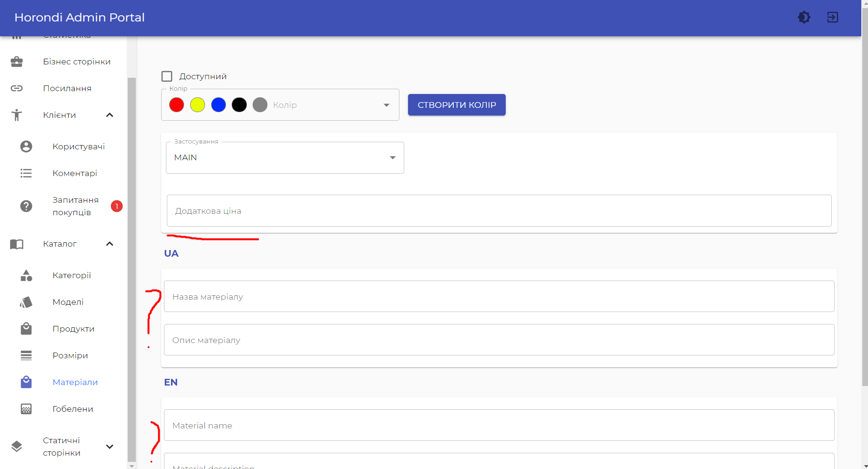868x469 pixels.
Task: Click the lines icon beside Розміри
Action: (x=26, y=355)
